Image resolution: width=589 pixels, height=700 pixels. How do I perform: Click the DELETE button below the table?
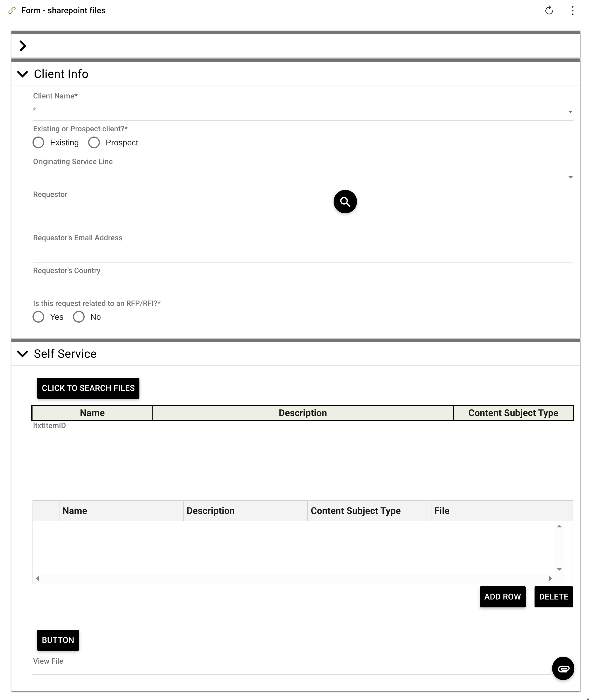click(554, 597)
